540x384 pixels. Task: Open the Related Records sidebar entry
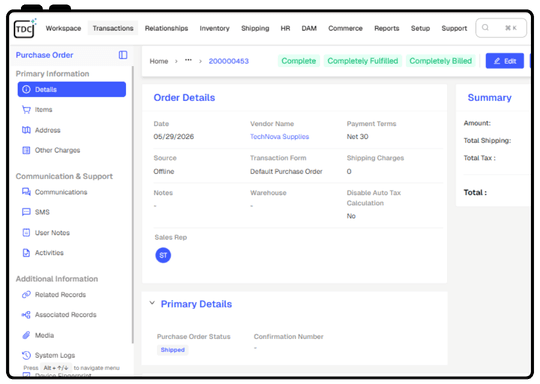pyautogui.click(x=72, y=295)
